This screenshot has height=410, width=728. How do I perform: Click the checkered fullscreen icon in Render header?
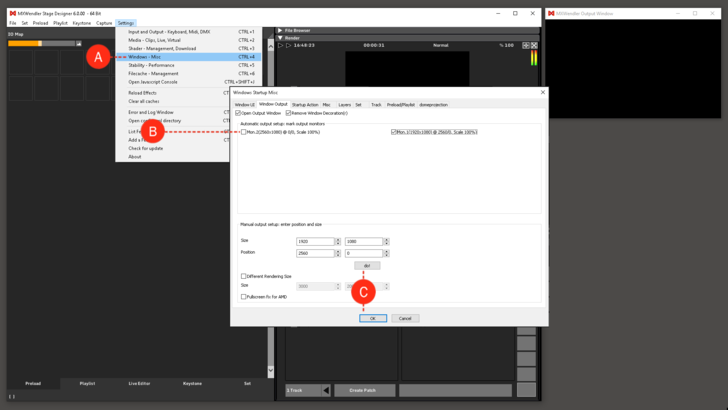coord(534,46)
